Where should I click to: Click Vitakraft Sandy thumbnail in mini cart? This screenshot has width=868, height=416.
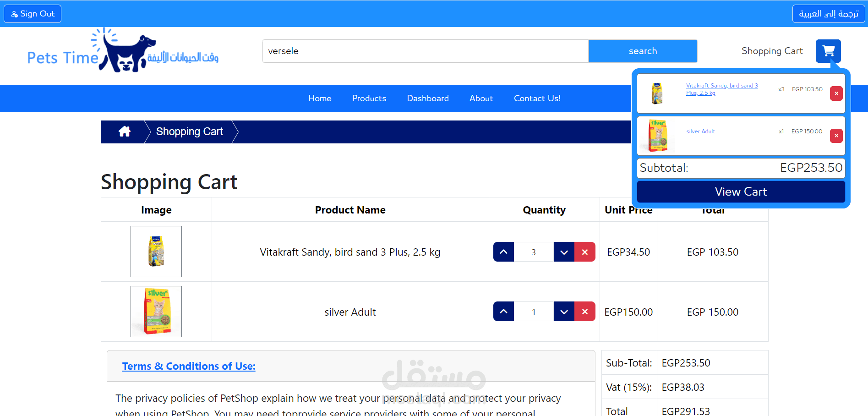[x=657, y=93]
